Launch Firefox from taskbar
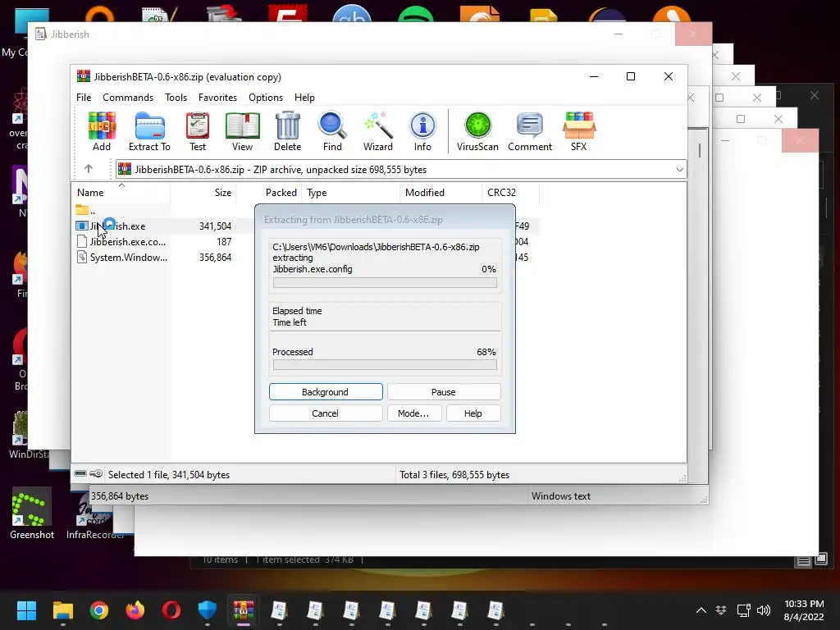This screenshot has height=630, width=840. pos(135,610)
